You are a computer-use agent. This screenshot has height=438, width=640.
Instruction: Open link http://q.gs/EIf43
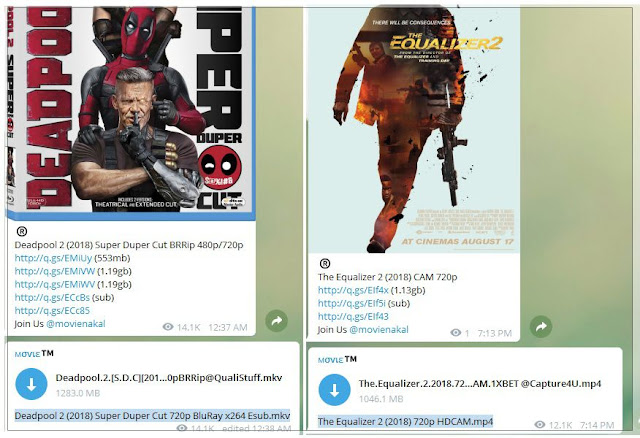point(353,316)
